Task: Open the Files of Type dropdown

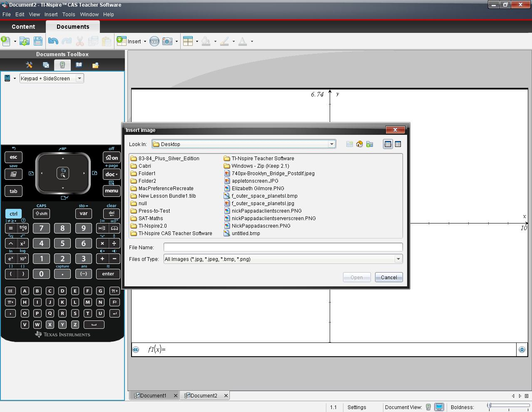Action: coord(398,259)
